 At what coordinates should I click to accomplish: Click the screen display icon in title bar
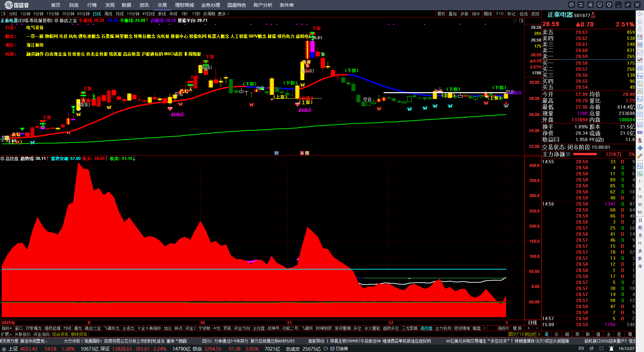(x=600, y=5)
